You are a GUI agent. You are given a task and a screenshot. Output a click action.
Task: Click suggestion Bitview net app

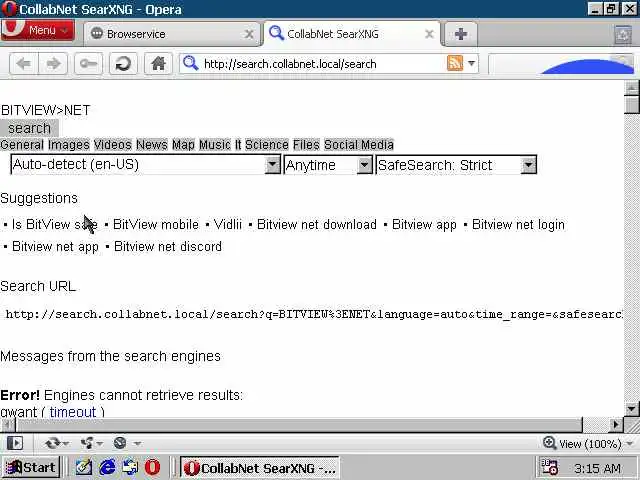[x=56, y=247]
